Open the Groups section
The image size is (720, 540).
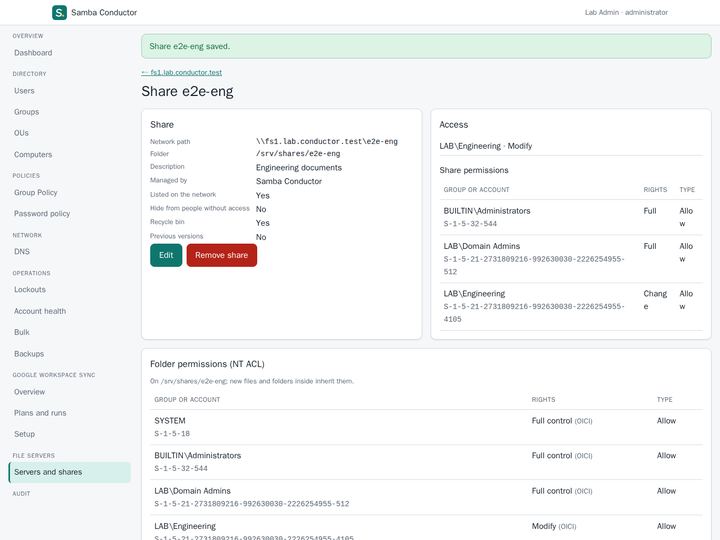point(26,112)
